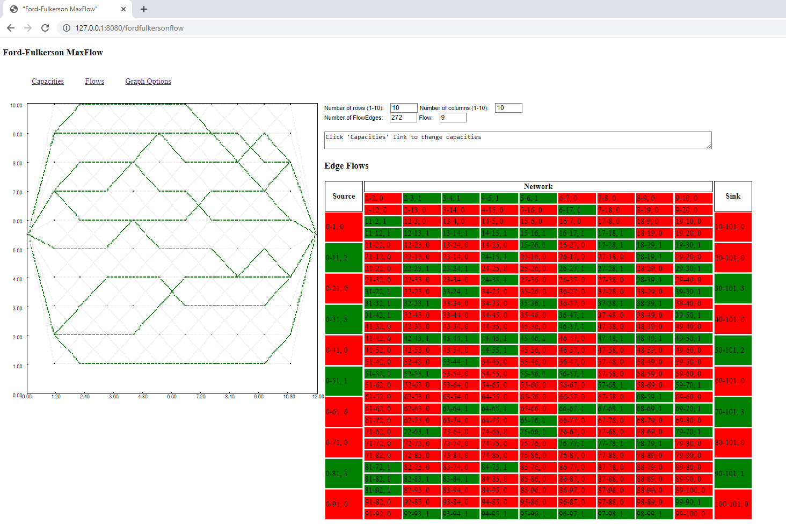Click the capacities instruction message box
Image resolution: width=786 pixels, height=532 pixels.
517,140
